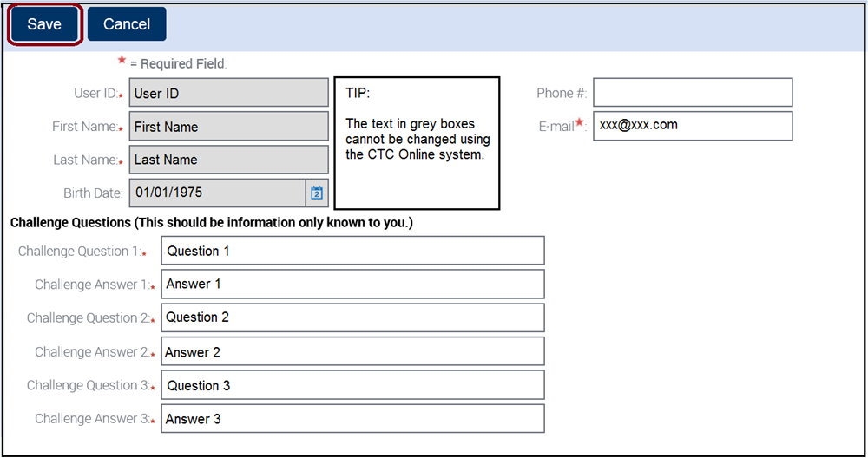Click the Save button
This screenshot has width=868, height=458.
pyautogui.click(x=44, y=24)
